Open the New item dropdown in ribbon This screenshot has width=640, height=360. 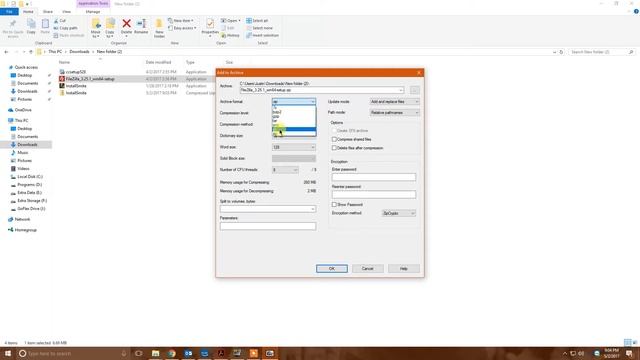click(180, 20)
